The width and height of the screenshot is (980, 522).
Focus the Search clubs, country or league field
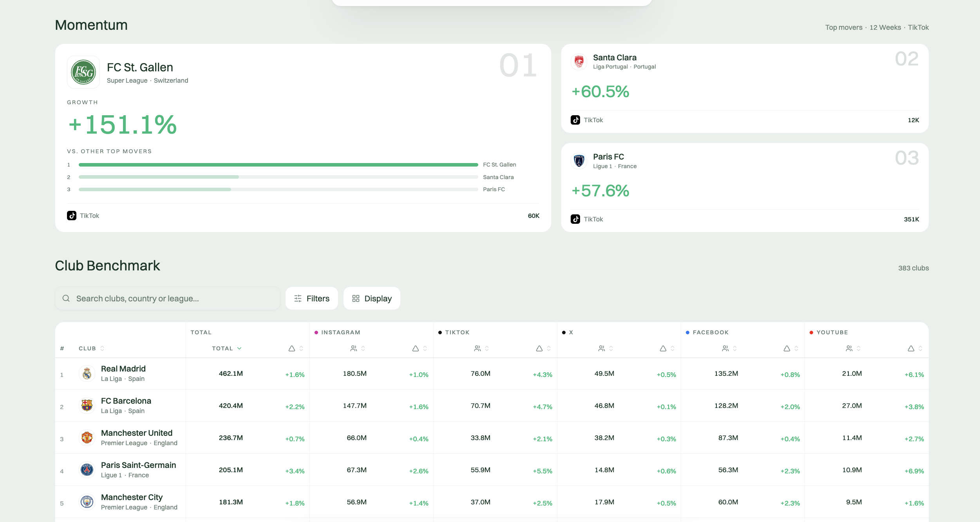point(168,299)
